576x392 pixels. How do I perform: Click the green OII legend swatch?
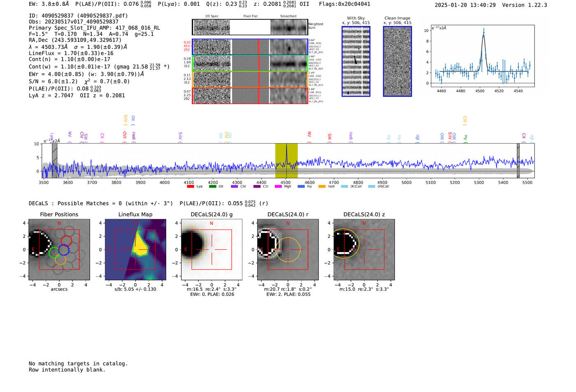[213, 187]
